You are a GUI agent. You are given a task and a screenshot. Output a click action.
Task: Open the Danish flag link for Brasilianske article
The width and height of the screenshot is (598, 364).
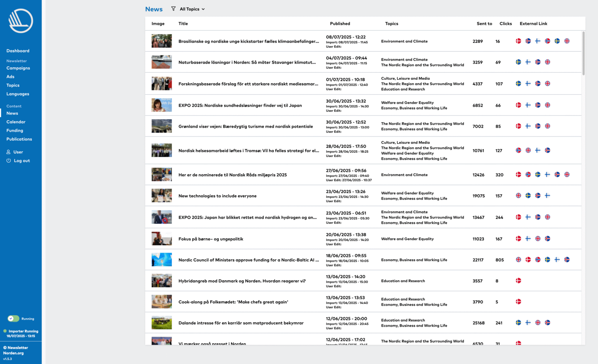pyautogui.click(x=518, y=41)
